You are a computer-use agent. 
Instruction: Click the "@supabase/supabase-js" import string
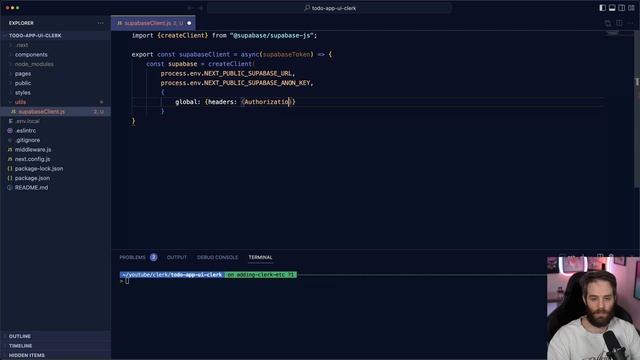[272, 36]
